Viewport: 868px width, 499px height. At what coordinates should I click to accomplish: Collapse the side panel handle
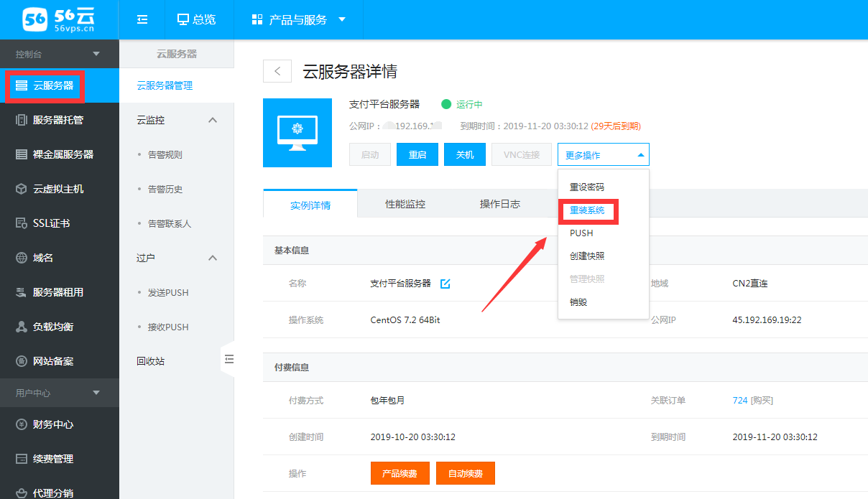(228, 359)
